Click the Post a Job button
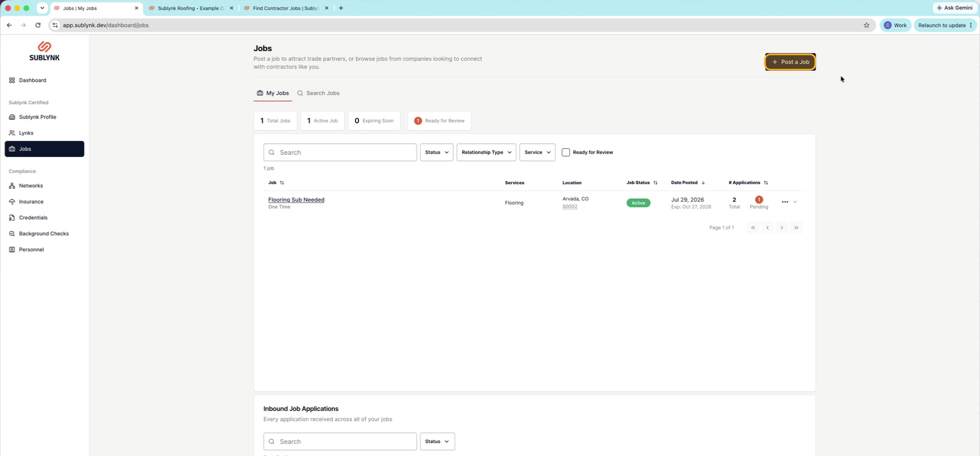980x456 pixels. coord(790,62)
